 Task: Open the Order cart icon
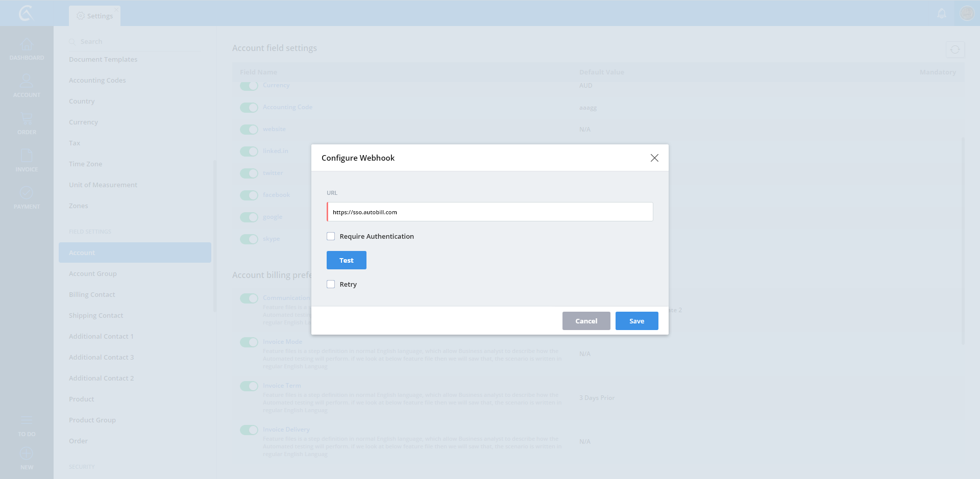pyautogui.click(x=27, y=119)
